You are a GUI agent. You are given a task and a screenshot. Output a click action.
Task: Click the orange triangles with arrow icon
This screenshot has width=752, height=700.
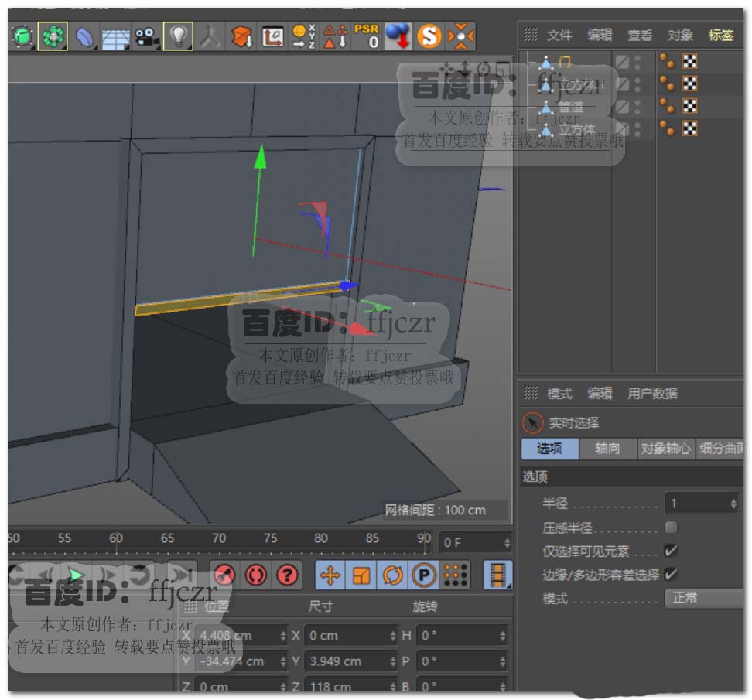tap(335, 36)
